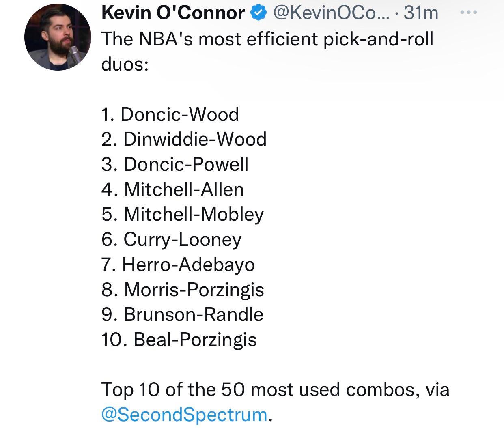504x428 pixels.
Task: Click the Morris-Porzingis list line
Action: [x=183, y=289]
